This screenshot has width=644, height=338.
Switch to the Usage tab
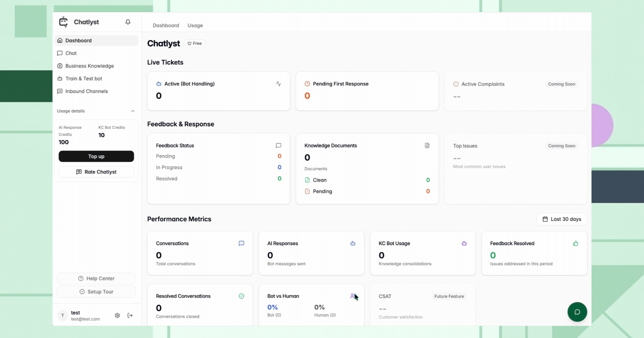[195, 25]
